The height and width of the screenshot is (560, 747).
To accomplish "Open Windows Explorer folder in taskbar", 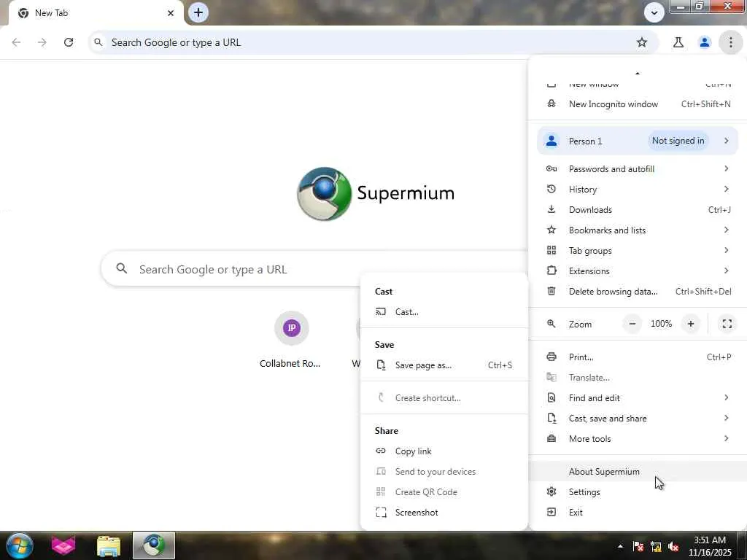I will pyautogui.click(x=109, y=545).
